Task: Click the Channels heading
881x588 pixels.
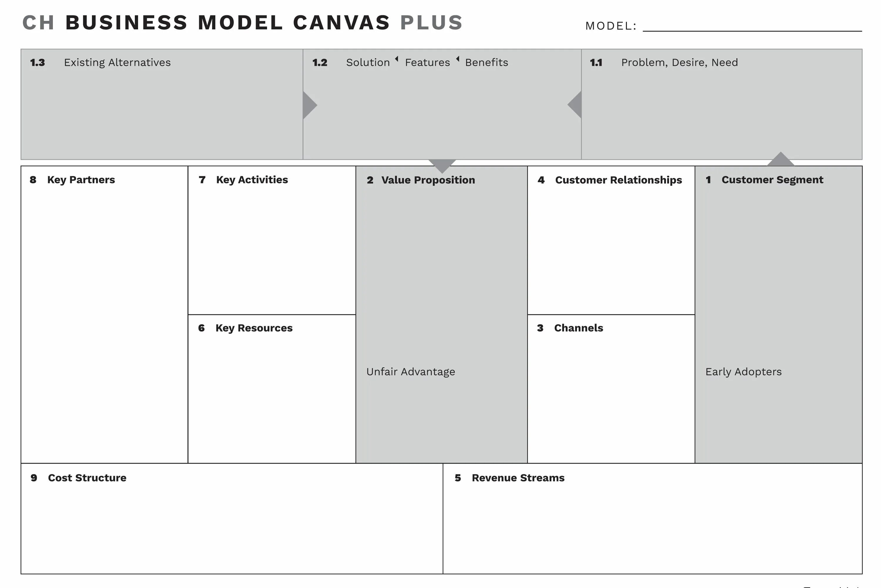Action: [x=578, y=328]
